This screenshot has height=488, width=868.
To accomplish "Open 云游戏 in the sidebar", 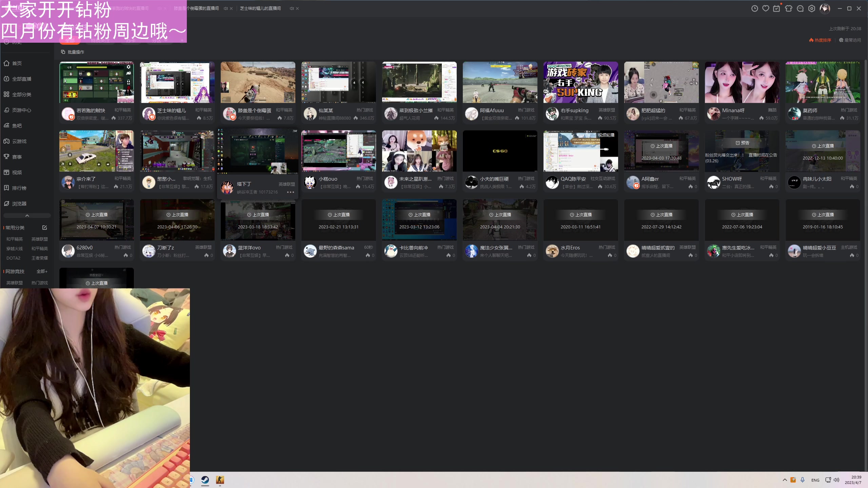I will click(15, 141).
